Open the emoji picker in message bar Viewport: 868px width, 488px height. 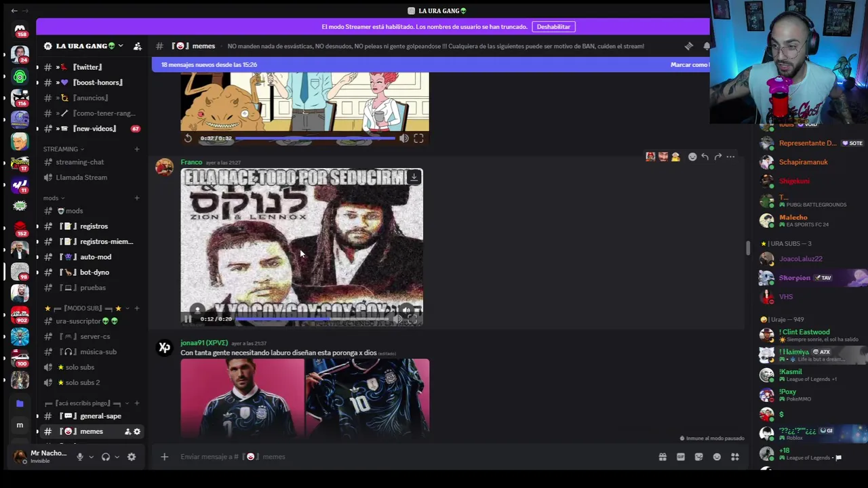717,457
